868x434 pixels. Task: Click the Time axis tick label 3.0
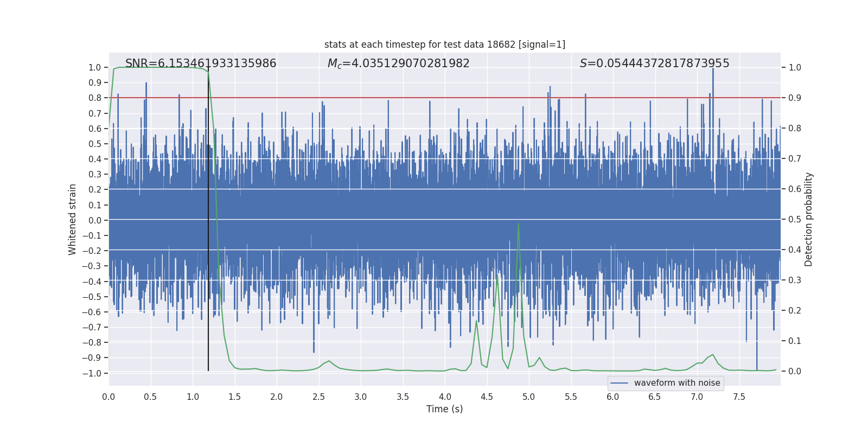(361, 397)
